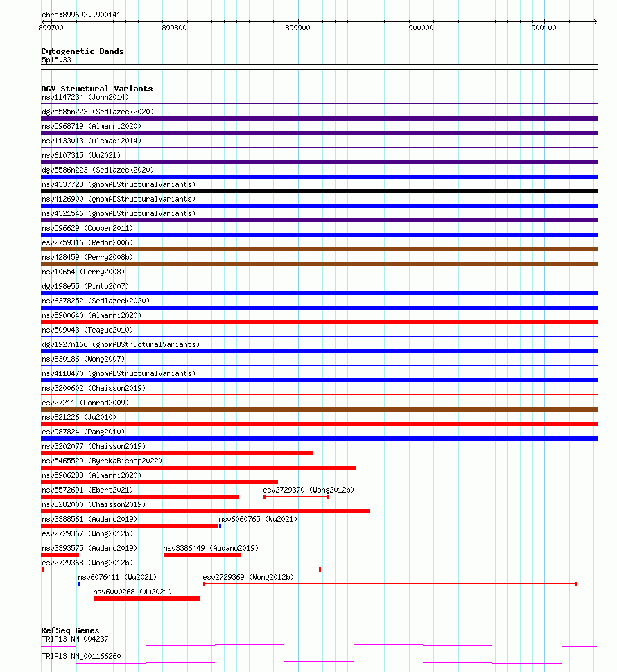Open nsv4337728 gnomAD variant black bar

(319, 192)
